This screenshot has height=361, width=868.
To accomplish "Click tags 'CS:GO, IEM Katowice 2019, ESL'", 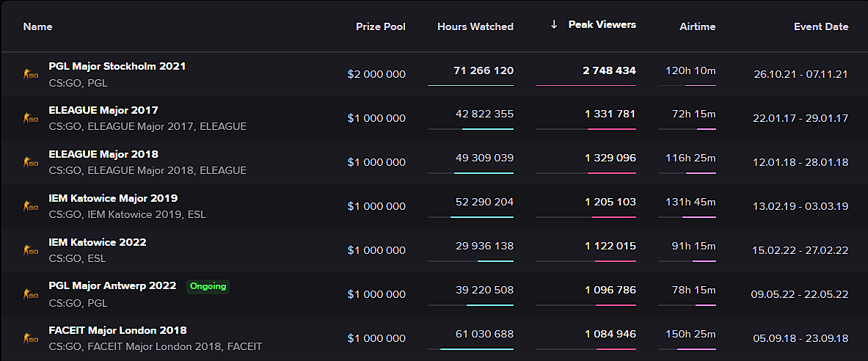I will point(127,214).
